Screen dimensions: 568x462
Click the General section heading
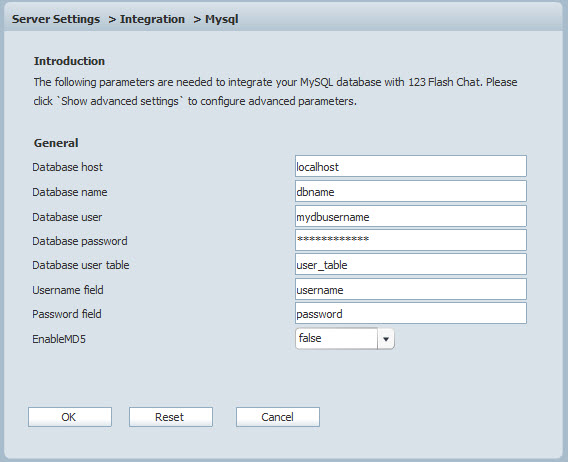(56, 143)
